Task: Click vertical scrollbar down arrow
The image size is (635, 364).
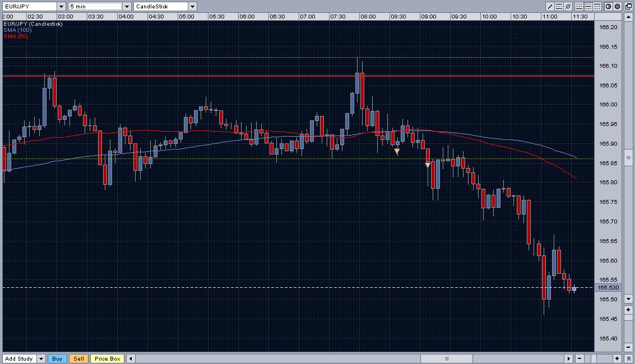Action: [628, 299]
